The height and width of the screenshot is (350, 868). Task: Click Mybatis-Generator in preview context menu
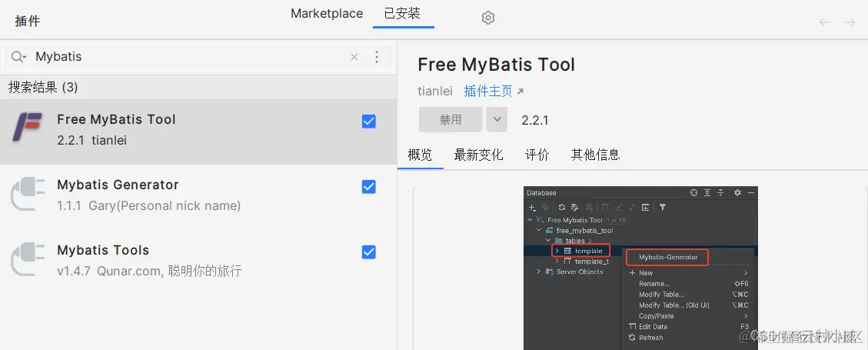tap(668, 257)
